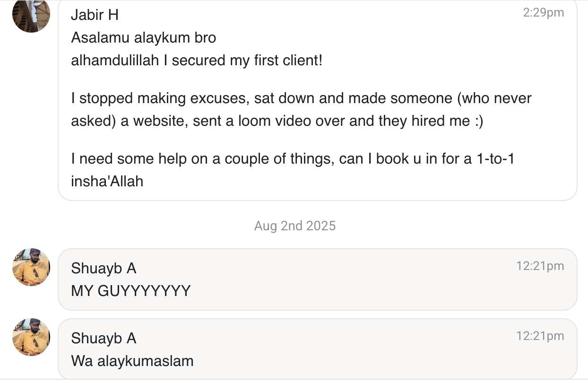Click the 'Wa alaykumaslam' reply text
The image size is (588, 383).
(x=132, y=361)
